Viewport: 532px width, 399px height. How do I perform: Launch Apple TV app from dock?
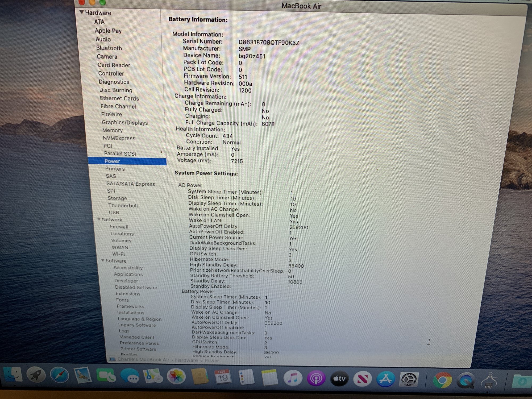[x=339, y=379]
